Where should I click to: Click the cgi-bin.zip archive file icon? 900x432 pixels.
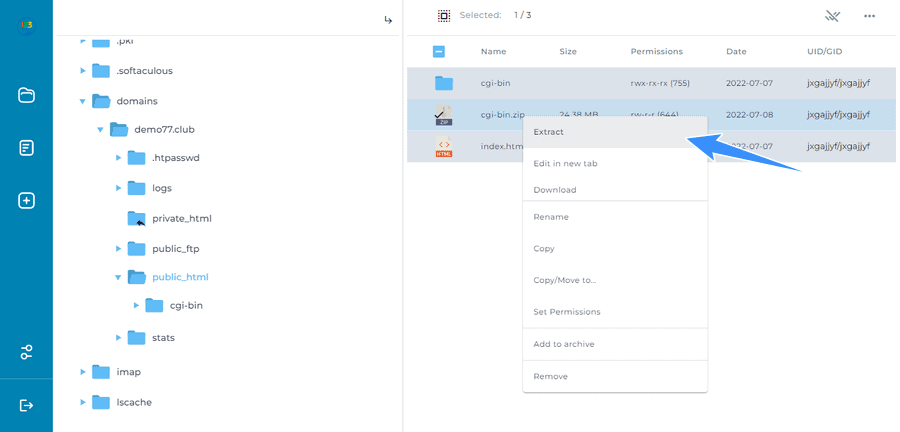click(444, 115)
